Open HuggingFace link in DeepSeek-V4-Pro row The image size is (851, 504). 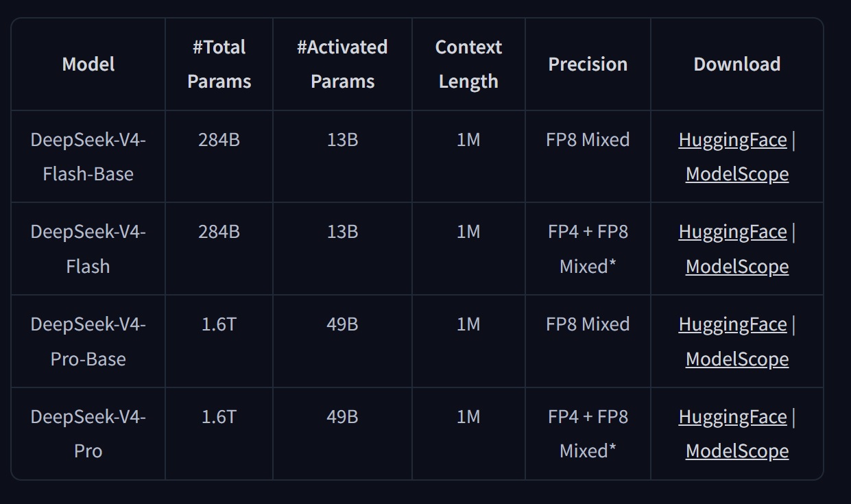tap(732, 417)
